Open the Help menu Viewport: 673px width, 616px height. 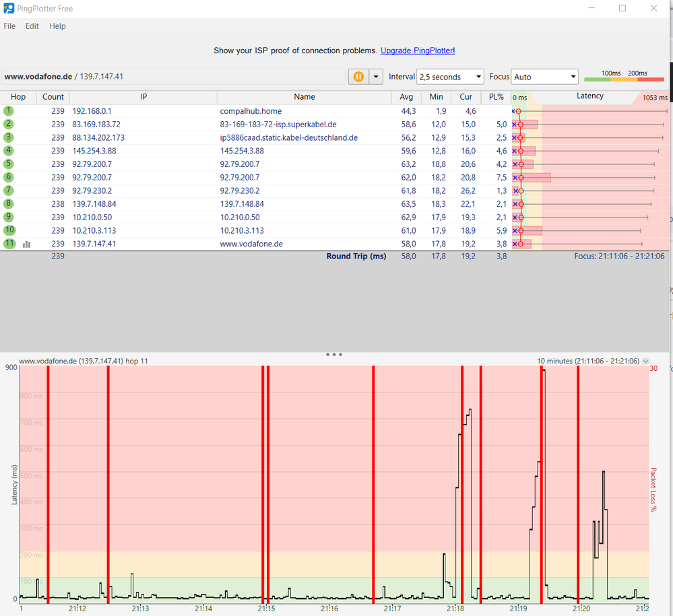click(57, 26)
